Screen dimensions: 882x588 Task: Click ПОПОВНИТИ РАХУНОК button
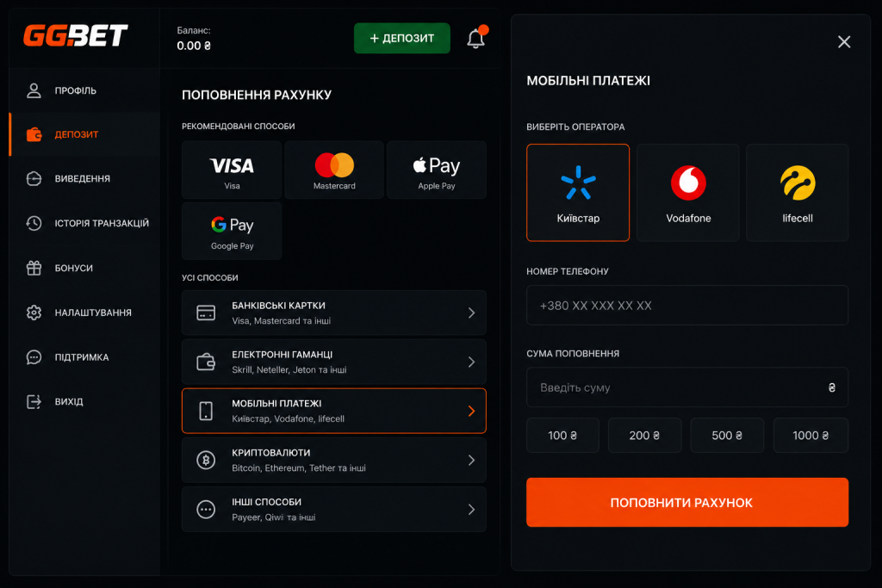click(687, 502)
